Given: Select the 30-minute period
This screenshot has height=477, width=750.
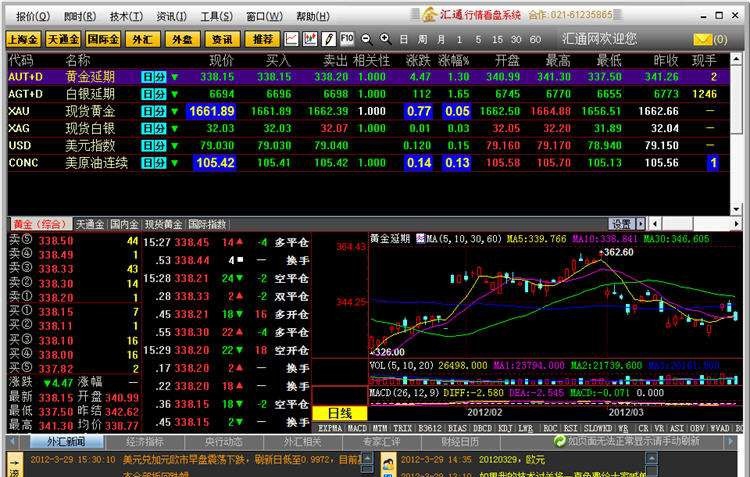Looking at the screenshot, I should click(x=516, y=39).
